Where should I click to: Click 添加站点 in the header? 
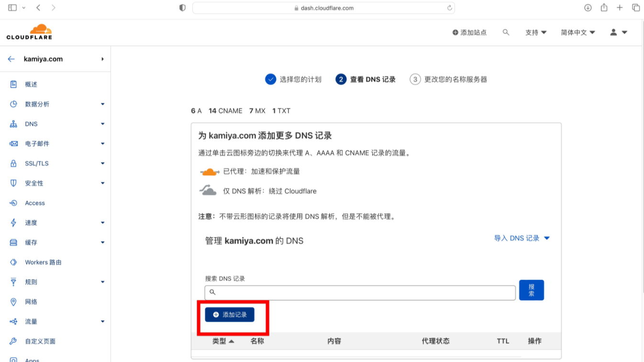[469, 33]
